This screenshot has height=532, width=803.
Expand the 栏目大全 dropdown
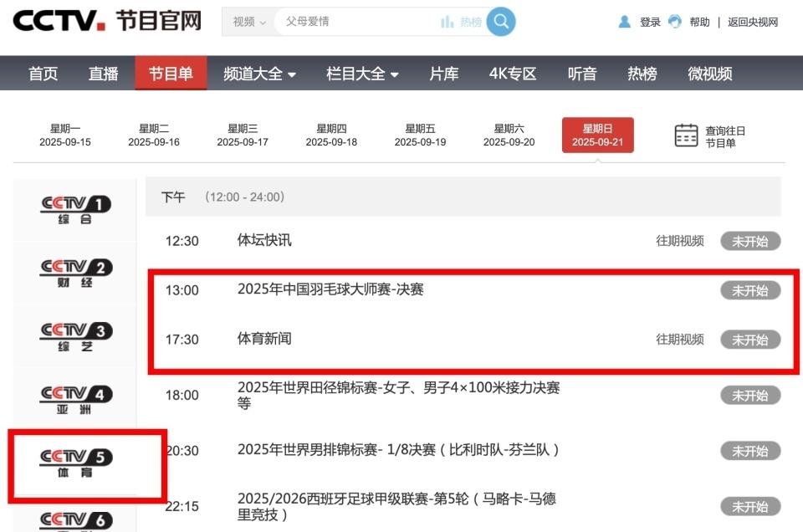coord(358,74)
